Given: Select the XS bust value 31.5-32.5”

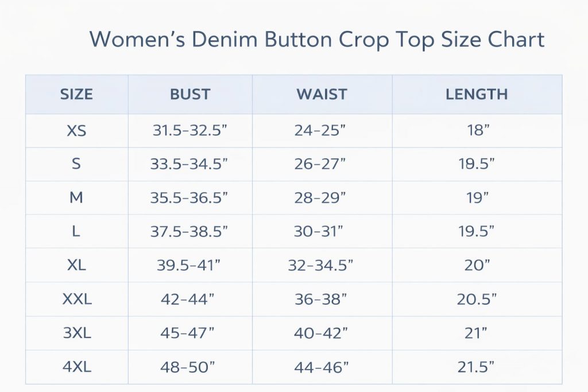Looking at the screenshot, I should [190, 131].
